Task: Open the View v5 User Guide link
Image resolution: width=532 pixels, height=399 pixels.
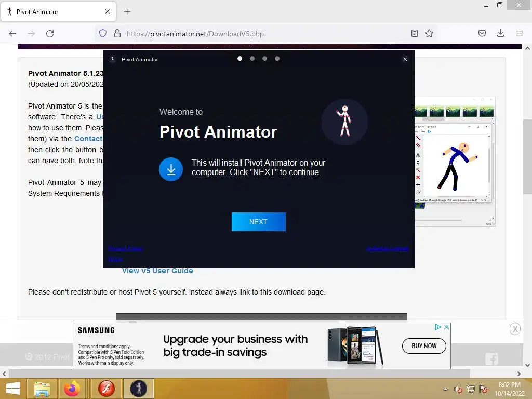Action: pyautogui.click(x=157, y=271)
